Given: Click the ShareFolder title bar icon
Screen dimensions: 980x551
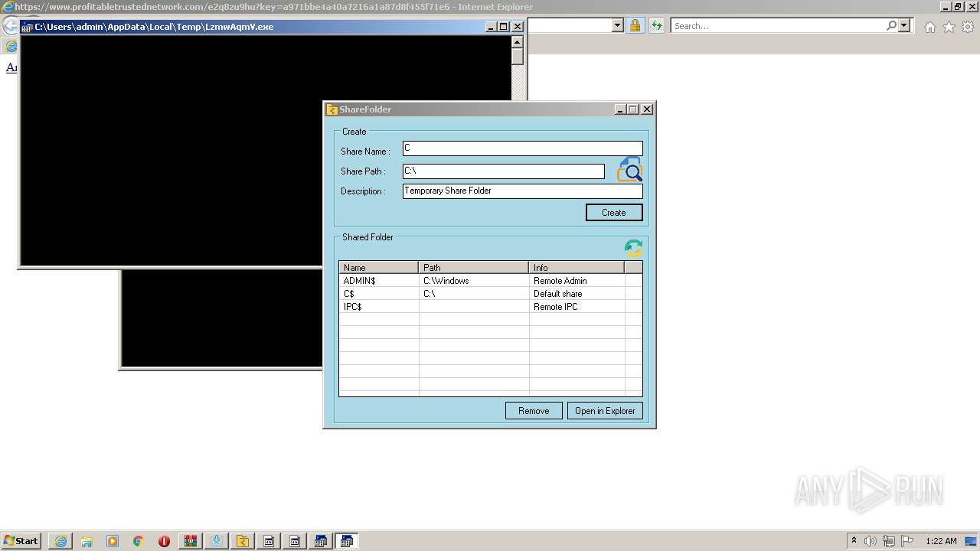Looking at the screenshot, I should [x=332, y=109].
